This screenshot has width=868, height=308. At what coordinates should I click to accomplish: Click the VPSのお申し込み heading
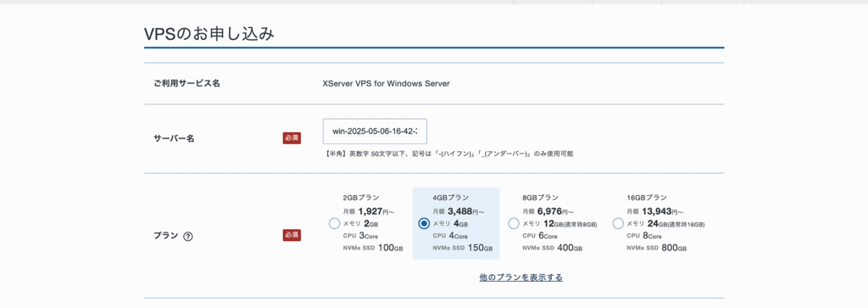pyautogui.click(x=209, y=34)
